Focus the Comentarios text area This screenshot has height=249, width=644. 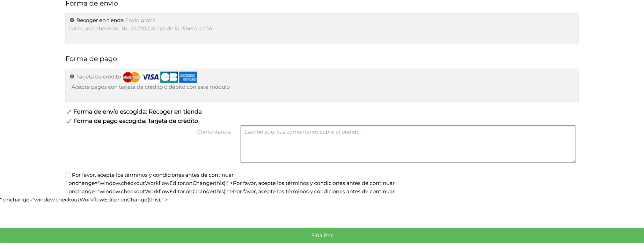[x=408, y=144]
